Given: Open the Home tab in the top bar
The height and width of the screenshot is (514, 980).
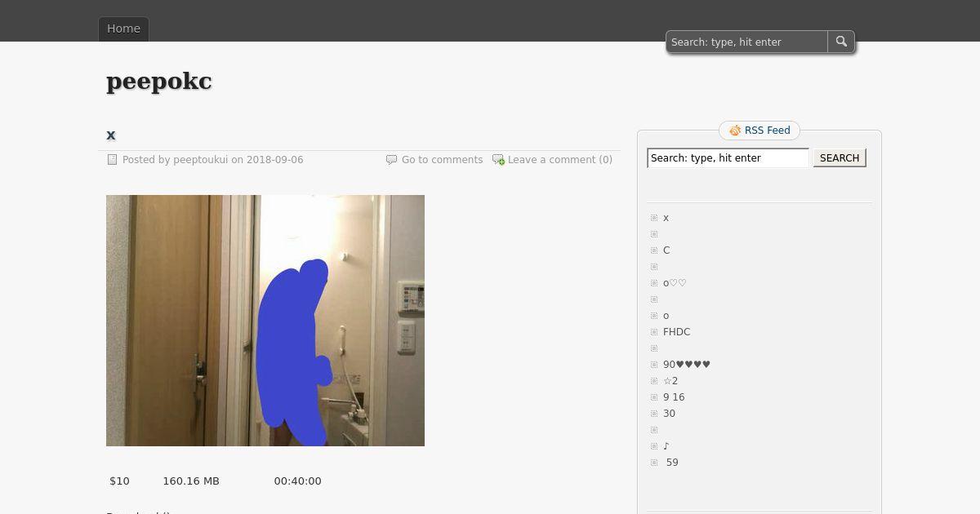Looking at the screenshot, I should click(x=124, y=29).
